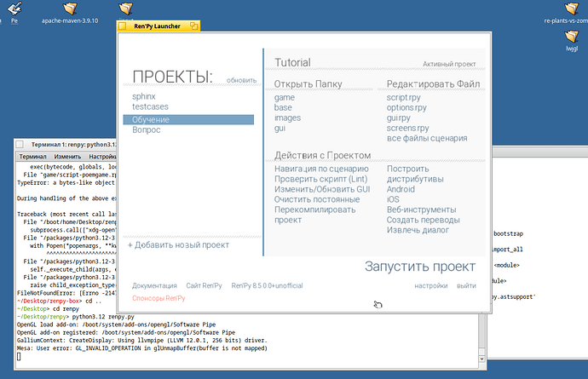
Task: Edit script.rpy file
Action: [x=403, y=97]
